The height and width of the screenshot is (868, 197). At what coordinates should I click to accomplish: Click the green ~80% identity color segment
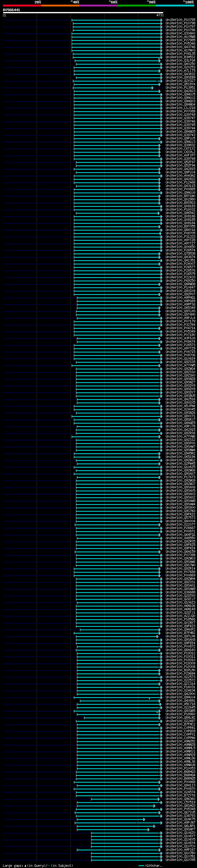(x=137, y=6)
